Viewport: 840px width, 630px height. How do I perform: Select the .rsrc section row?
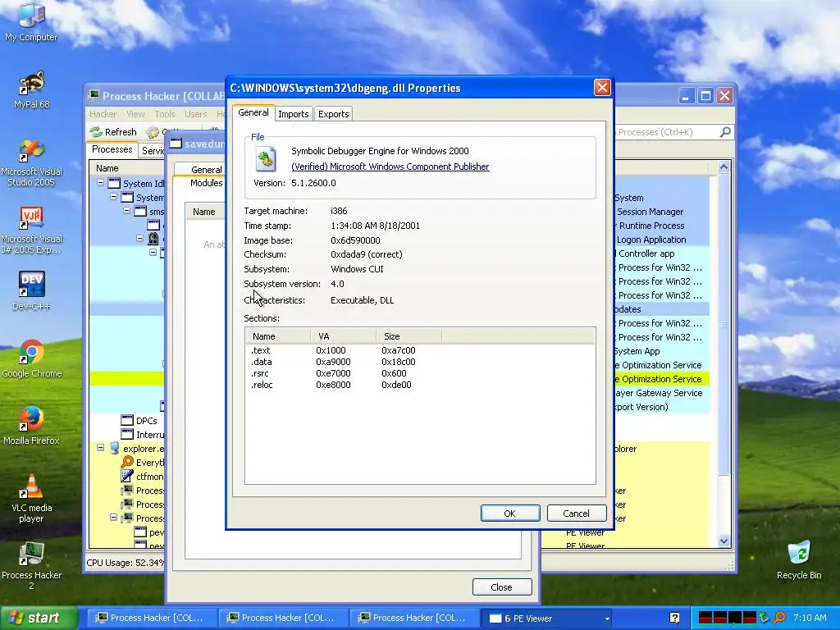tap(420, 373)
